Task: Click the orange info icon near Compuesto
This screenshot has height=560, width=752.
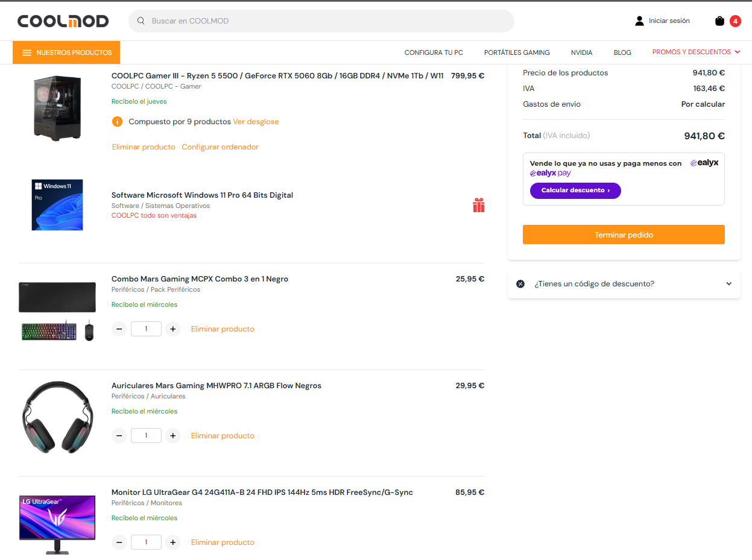Action: point(117,122)
